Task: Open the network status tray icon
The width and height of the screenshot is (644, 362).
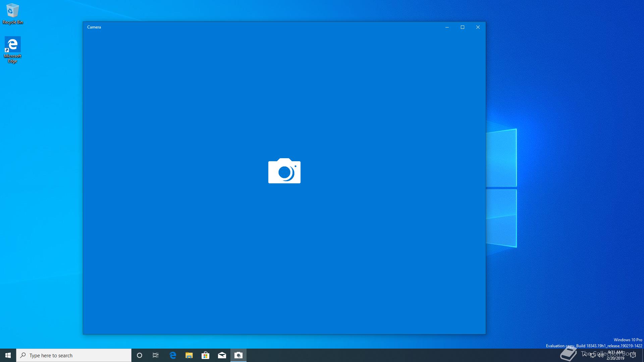Action: click(593, 355)
